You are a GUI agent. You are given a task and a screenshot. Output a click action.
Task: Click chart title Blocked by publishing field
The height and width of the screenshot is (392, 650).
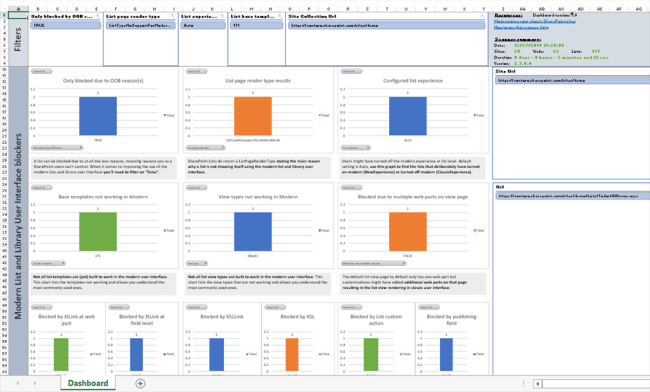[x=451, y=319]
